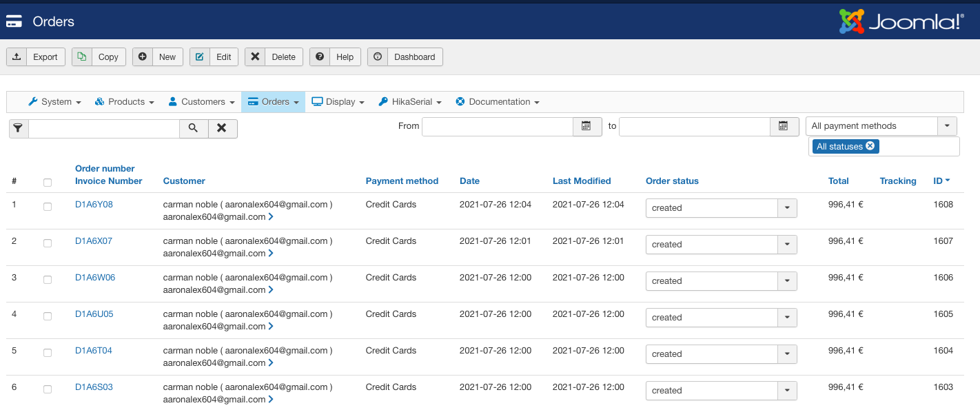The width and height of the screenshot is (980, 410).
Task: Open customer chevron for order D1A6X07
Action: (x=271, y=253)
